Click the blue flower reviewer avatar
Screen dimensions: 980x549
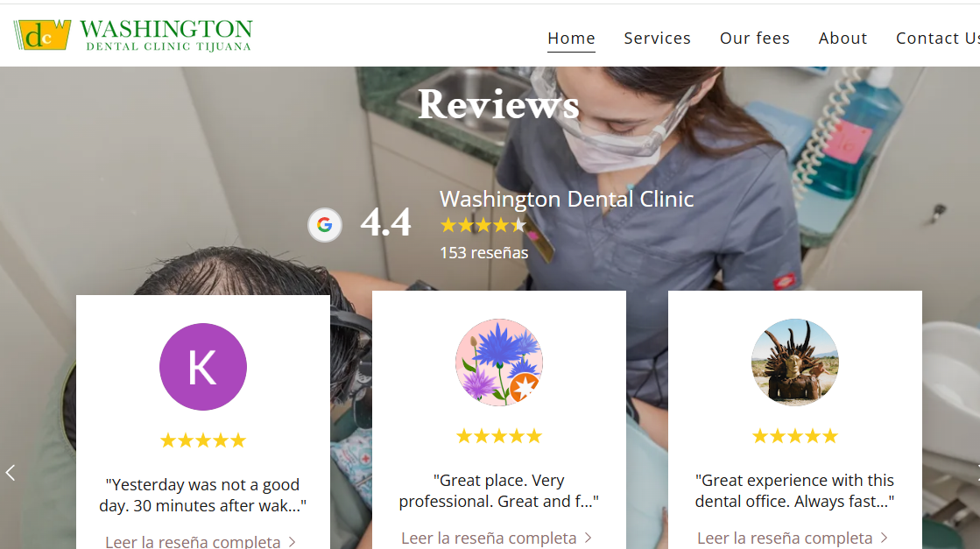[498, 362]
